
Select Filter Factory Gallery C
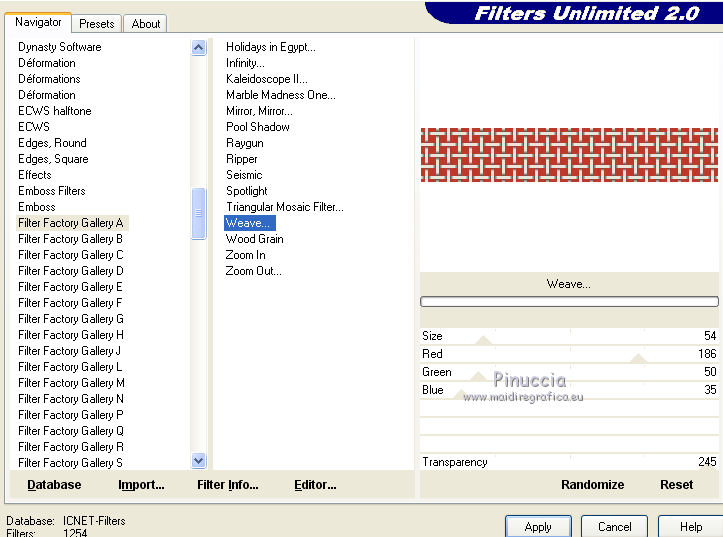click(x=71, y=255)
